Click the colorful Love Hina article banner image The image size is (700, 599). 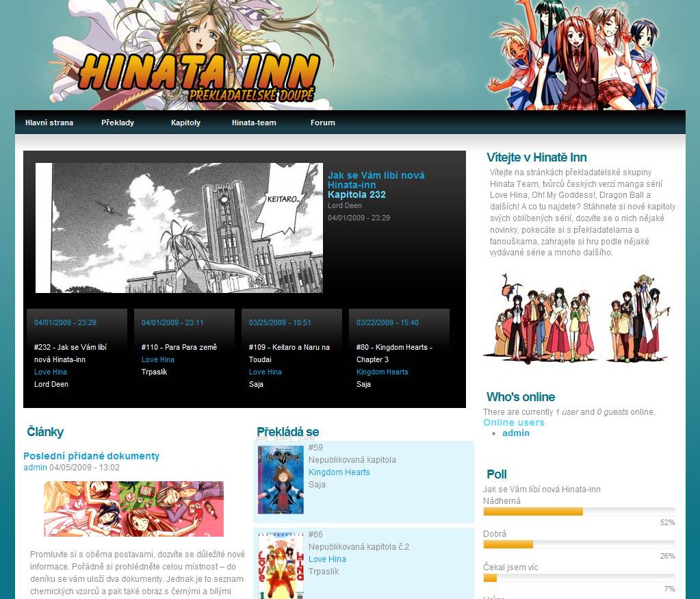click(x=133, y=509)
